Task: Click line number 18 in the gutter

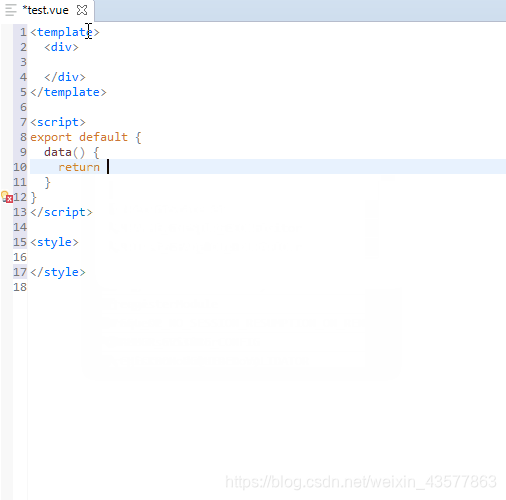Action: [x=20, y=287]
